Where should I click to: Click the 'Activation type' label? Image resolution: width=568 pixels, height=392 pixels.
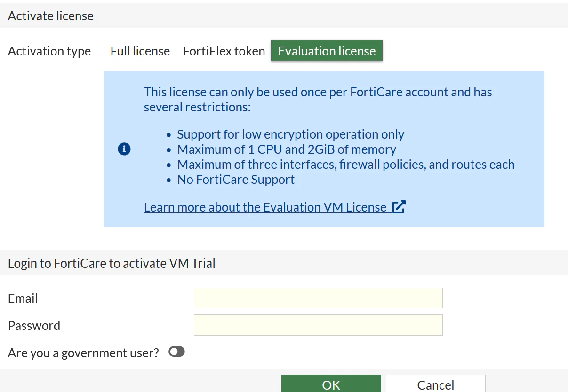pos(49,51)
